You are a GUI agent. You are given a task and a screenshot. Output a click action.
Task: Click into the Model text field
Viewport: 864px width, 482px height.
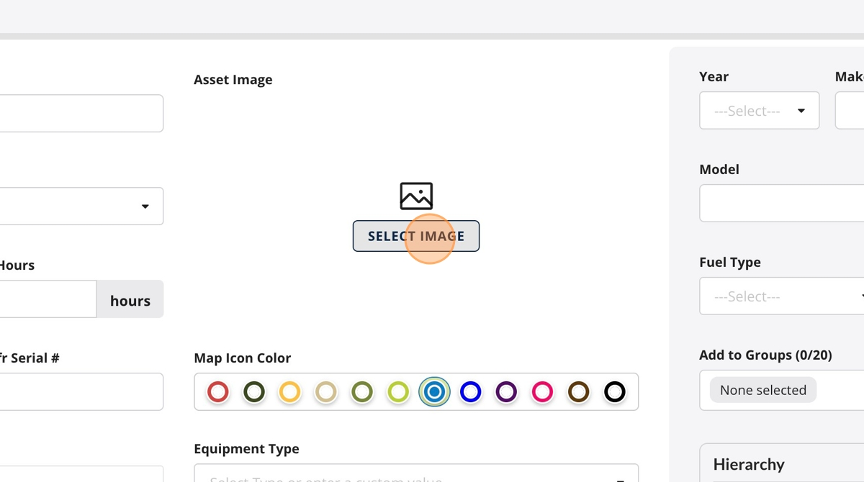pos(781,203)
